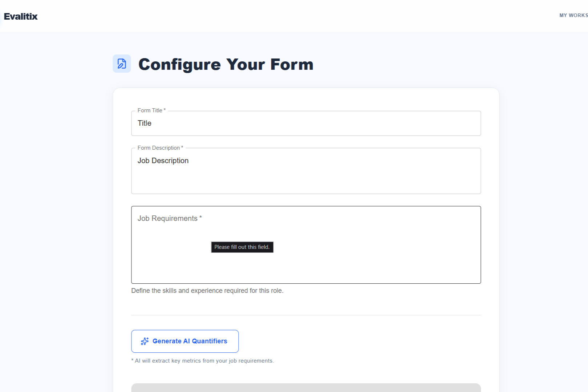Viewport: 588px width, 392px height.
Task: Click inside the Form Description textarea
Action: [x=306, y=171]
